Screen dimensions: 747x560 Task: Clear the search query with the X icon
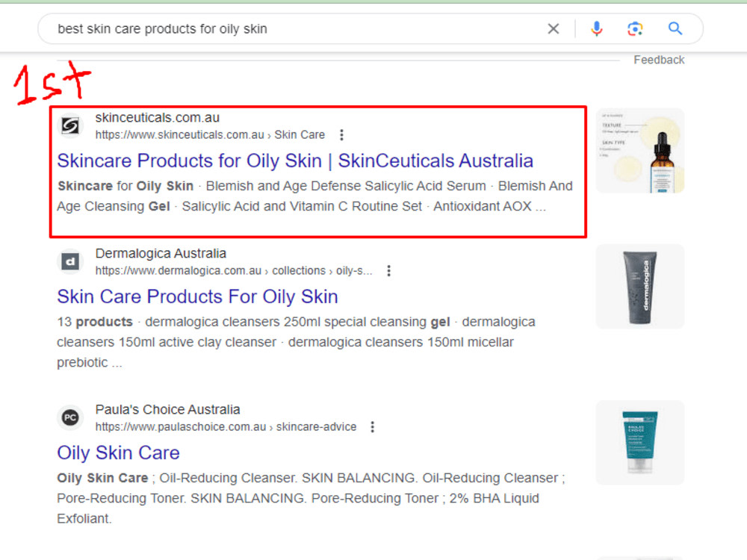[x=553, y=29]
